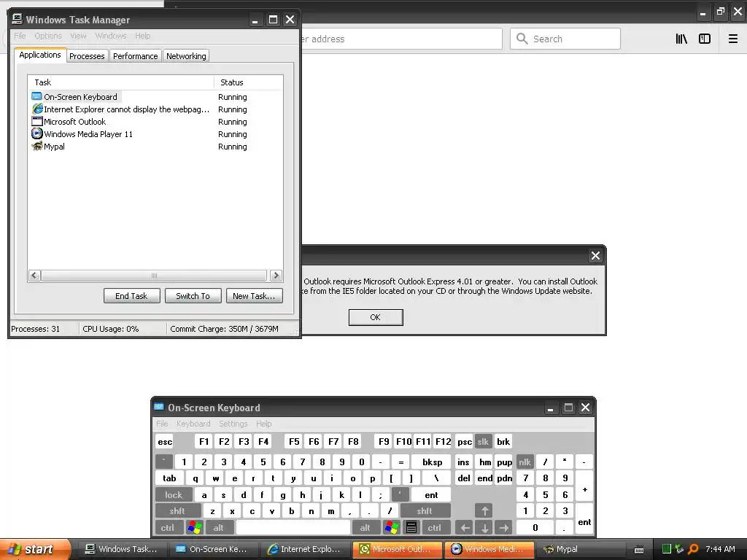Image resolution: width=747 pixels, height=560 pixels.
Task: Toggle the left alt key
Action: (219, 528)
